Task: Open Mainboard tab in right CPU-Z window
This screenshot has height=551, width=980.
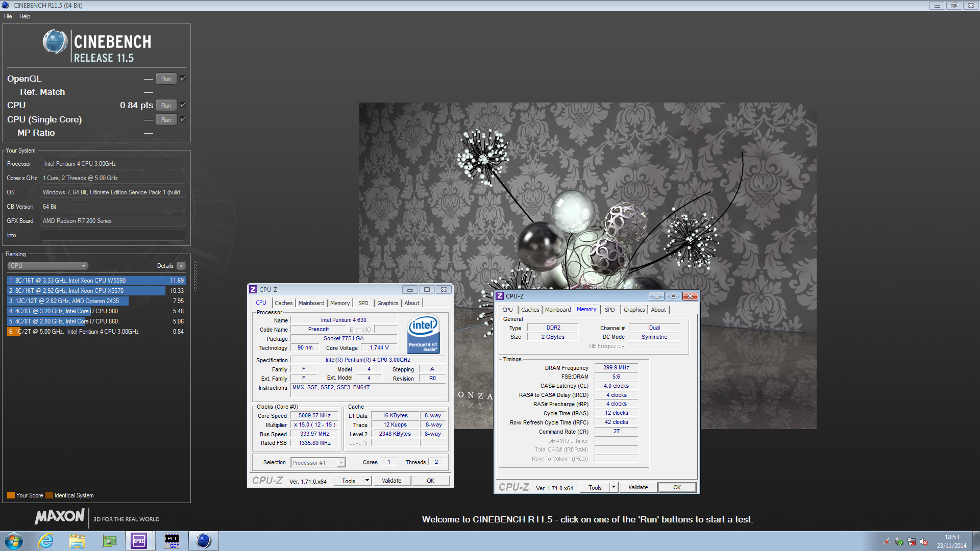Action: click(x=558, y=310)
